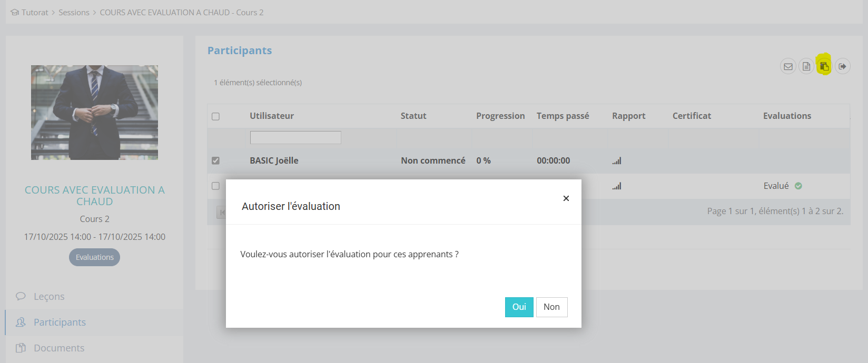The width and height of the screenshot is (868, 363).
Task: Open the Leçons menu item
Action: (49, 296)
